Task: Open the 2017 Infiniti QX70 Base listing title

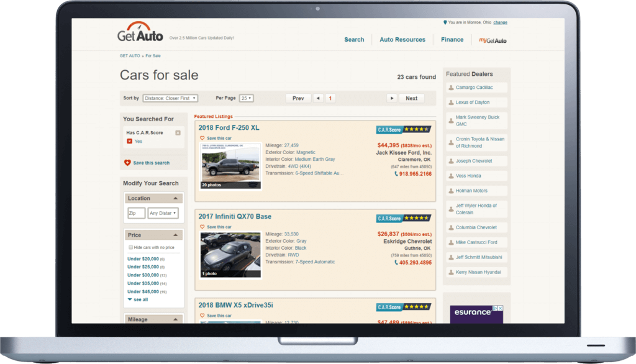Action: [235, 217]
